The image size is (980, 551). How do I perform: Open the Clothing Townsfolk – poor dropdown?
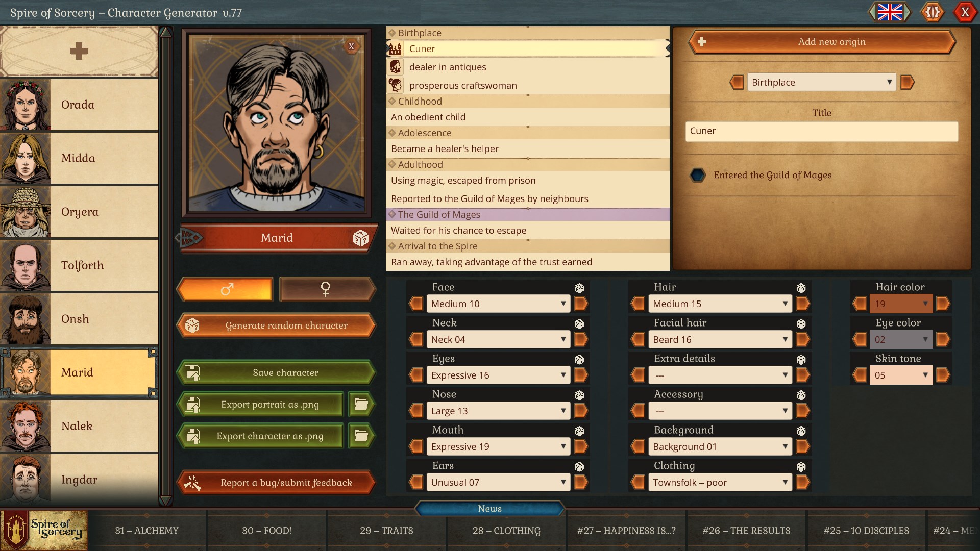pos(720,482)
